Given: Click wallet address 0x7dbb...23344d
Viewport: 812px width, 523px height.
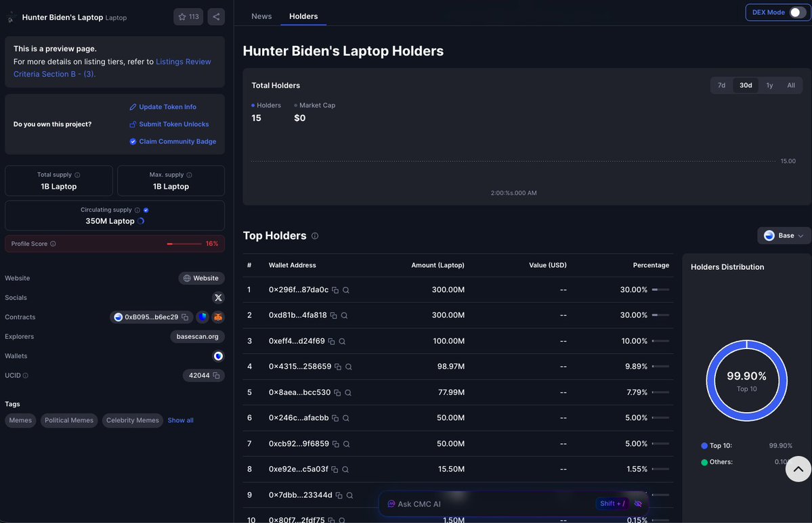Looking at the screenshot, I should pos(301,495).
